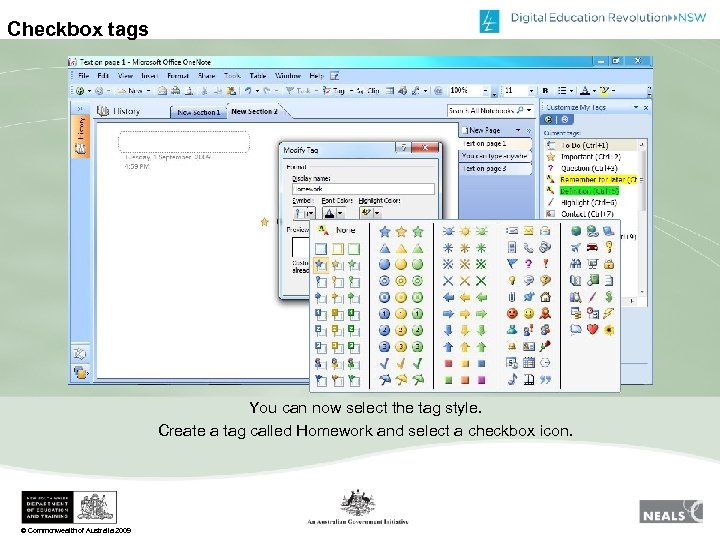This screenshot has width=720, height=540.
Task: Select the yellow sun burst symbol
Action: (x=465, y=231)
